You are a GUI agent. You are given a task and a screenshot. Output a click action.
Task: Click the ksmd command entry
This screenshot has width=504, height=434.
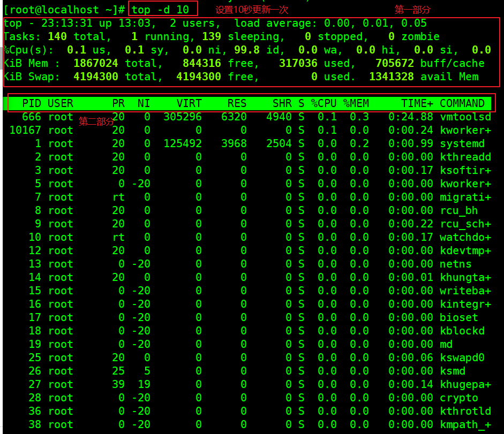coord(453,371)
